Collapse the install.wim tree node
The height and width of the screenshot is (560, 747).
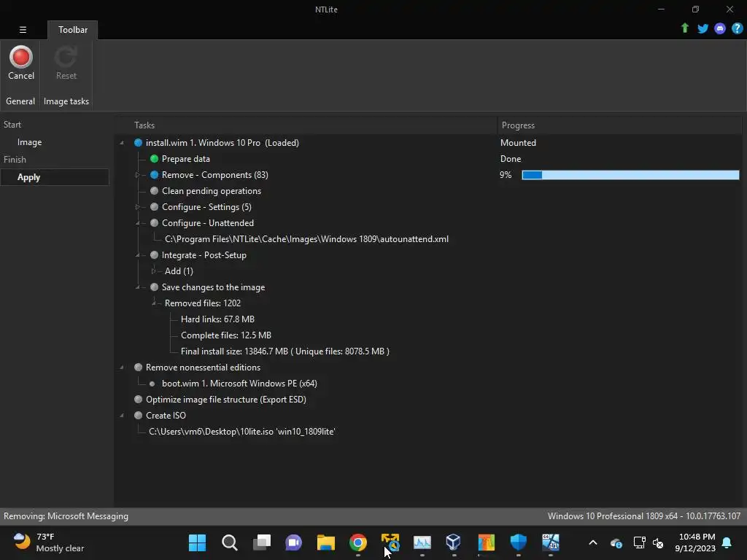pyautogui.click(x=122, y=143)
